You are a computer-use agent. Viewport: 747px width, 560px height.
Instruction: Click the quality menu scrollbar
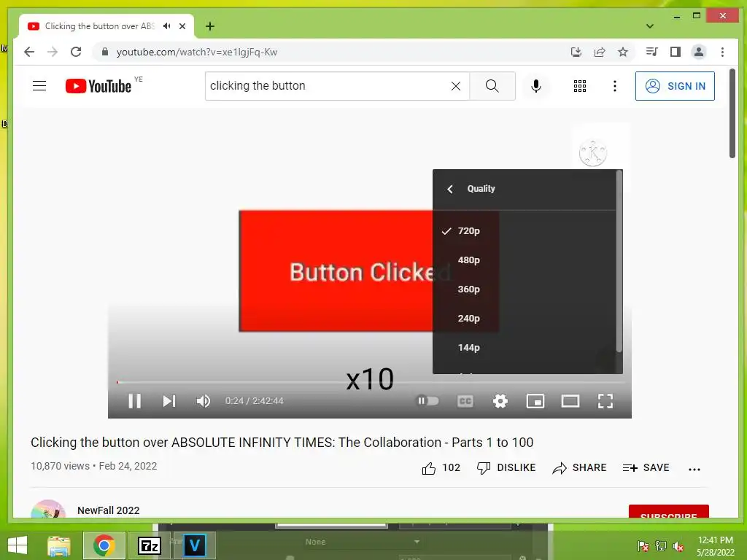[619, 262]
